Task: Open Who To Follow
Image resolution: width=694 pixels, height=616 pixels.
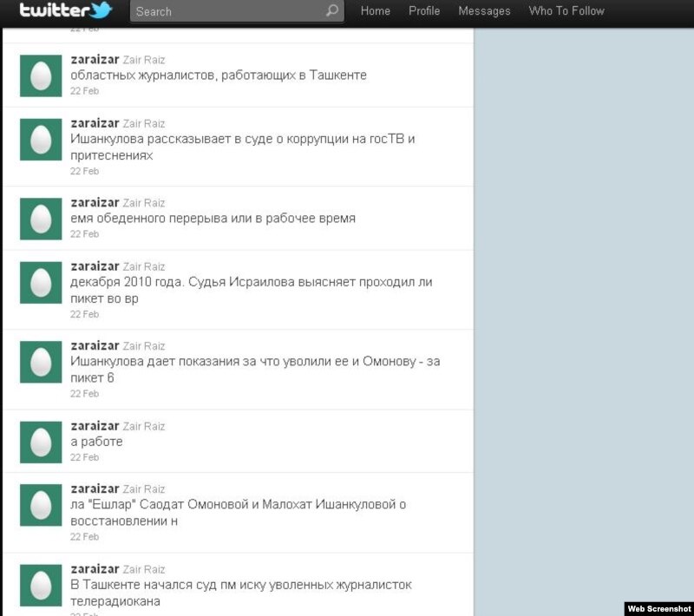Action: tap(566, 11)
